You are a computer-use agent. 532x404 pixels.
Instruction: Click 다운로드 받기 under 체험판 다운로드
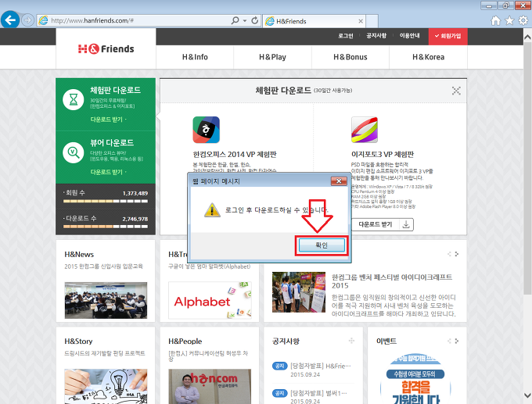108,120
